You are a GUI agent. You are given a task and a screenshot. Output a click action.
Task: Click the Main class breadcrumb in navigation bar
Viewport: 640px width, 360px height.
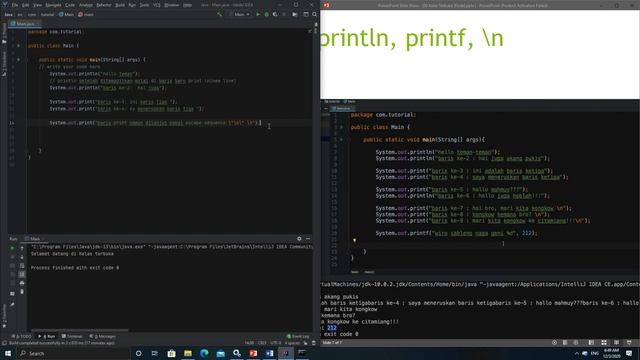(66, 14)
